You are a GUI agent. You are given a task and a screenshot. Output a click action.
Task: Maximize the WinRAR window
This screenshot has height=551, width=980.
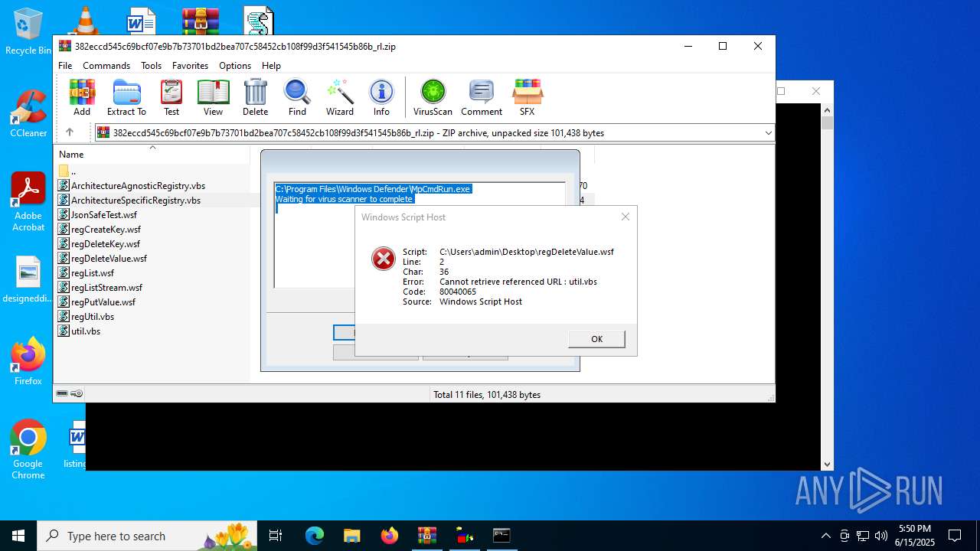pyautogui.click(x=722, y=46)
